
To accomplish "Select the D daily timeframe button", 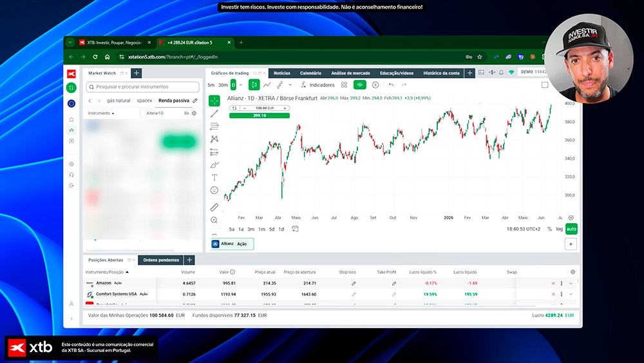I will tap(233, 85).
